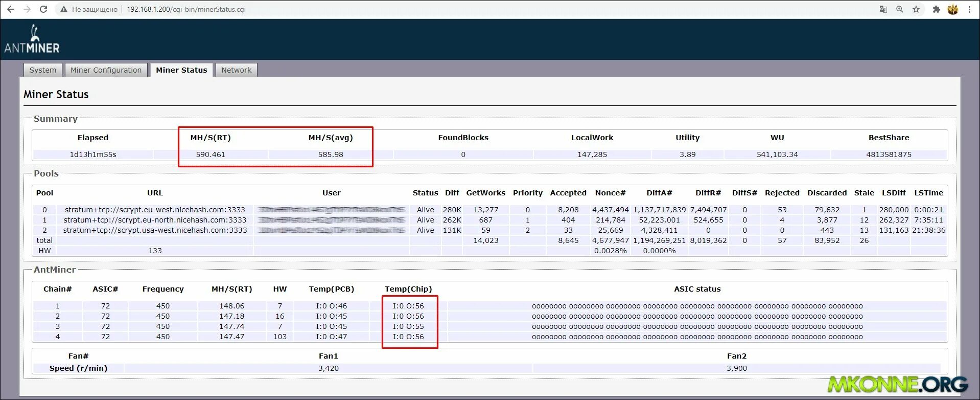Click the ASIC status column header
980x400 pixels.
point(697,289)
